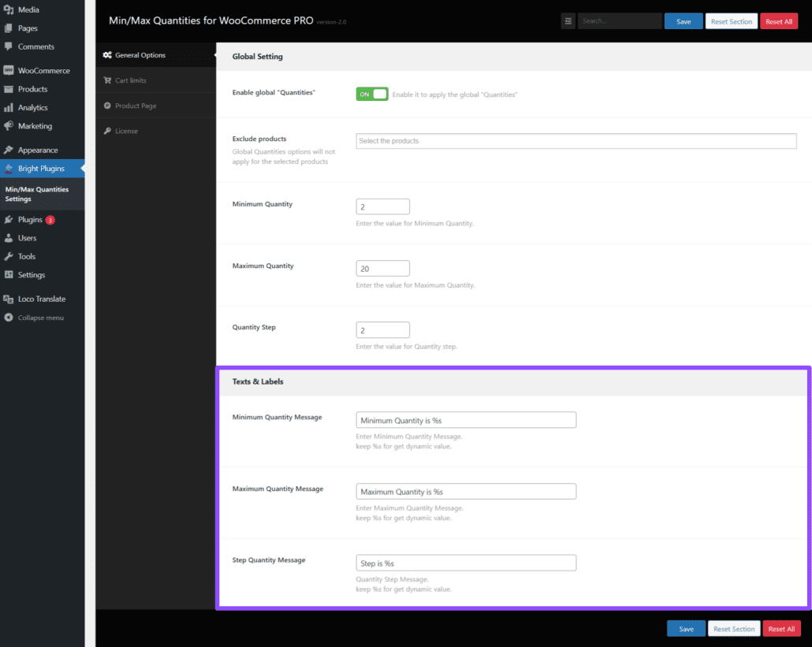The height and width of the screenshot is (647, 812).
Task: Toggle off the global Quantities switch
Action: point(372,94)
